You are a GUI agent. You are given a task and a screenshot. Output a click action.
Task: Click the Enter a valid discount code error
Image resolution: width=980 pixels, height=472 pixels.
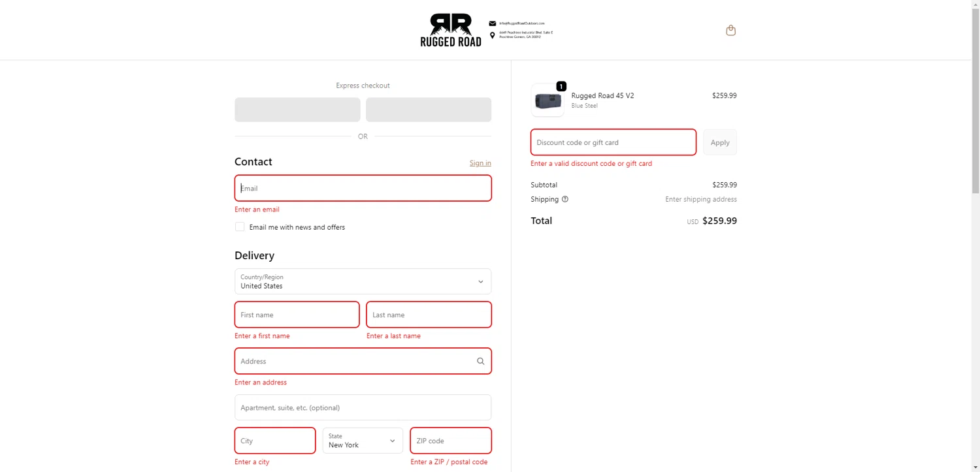tap(591, 164)
